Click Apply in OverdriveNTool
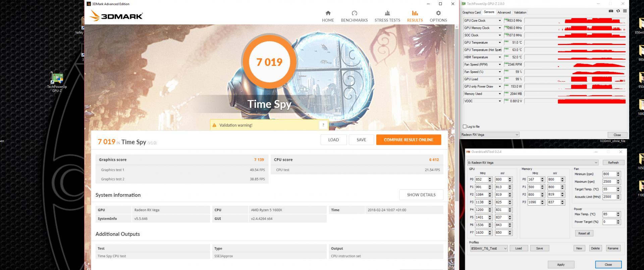Viewport: 644px width, 270px height. pos(561,265)
